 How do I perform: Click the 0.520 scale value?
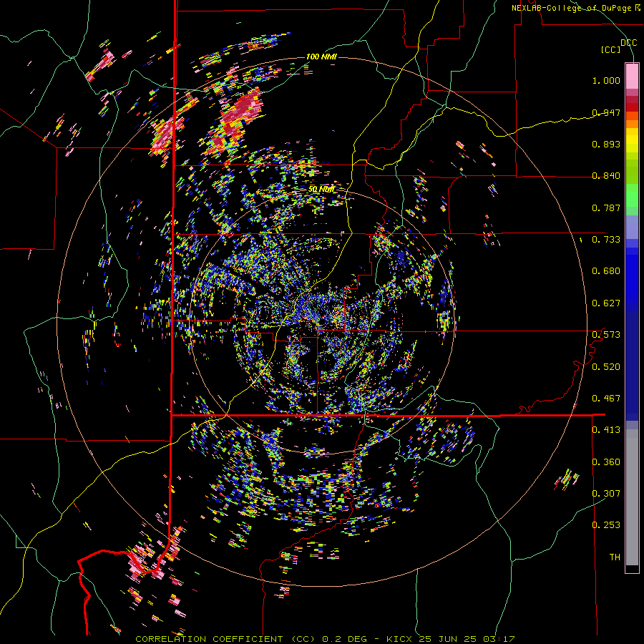coord(606,367)
